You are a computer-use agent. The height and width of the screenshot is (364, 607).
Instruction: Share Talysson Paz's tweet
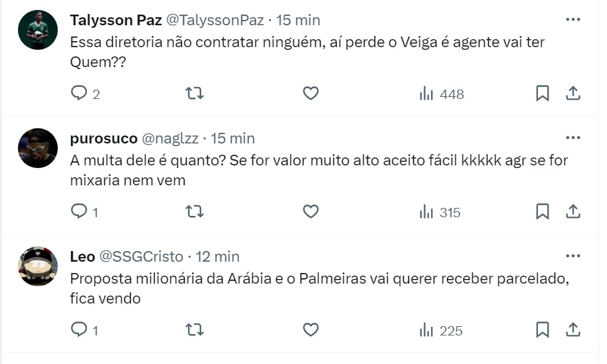pyautogui.click(x=573, y=94)
